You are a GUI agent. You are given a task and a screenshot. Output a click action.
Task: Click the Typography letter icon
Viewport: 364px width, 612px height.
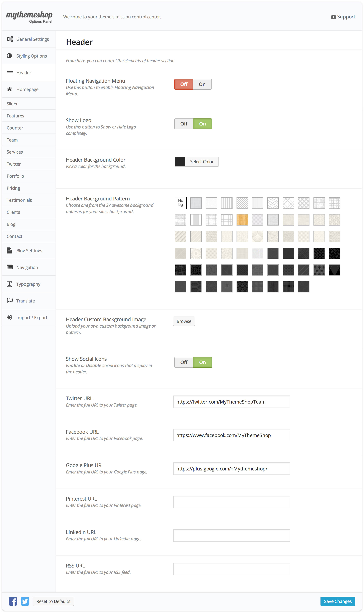pos(9,284)
